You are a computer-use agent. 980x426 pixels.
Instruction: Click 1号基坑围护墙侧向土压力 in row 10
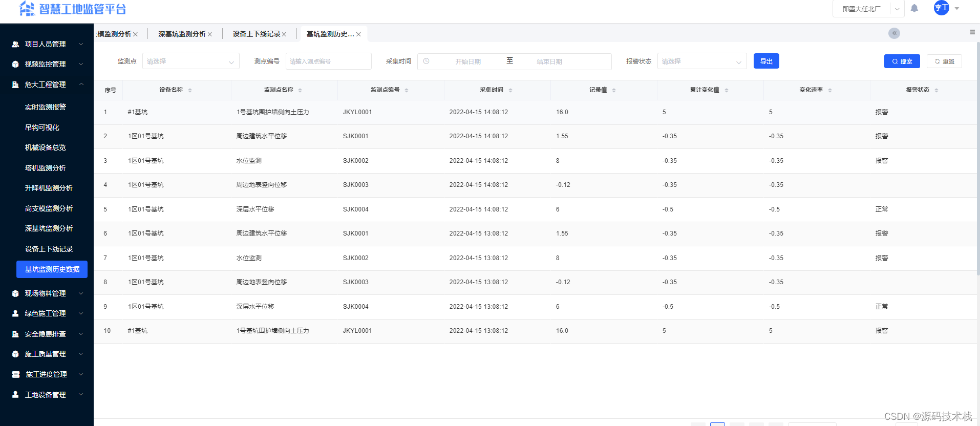273,331
